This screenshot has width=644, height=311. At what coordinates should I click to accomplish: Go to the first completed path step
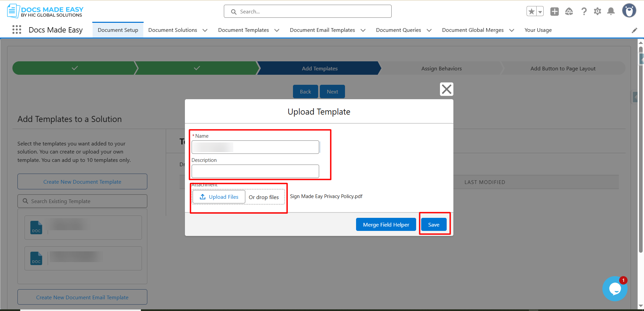(x=75, y=68)
